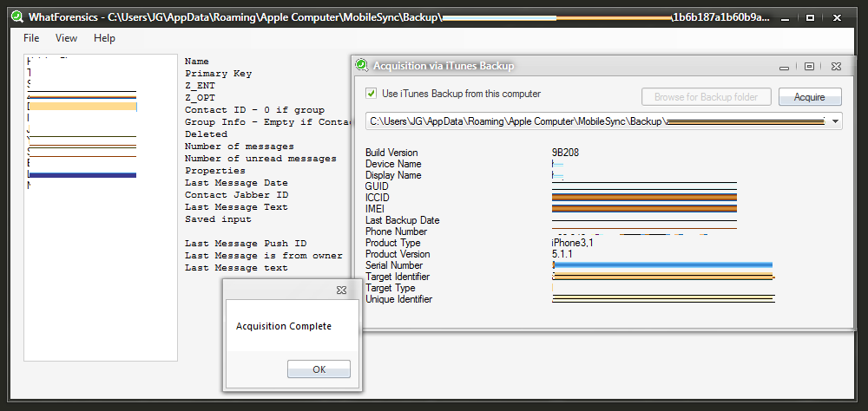The image size is (868, 411).
Task: Click the Deleted field label
Action: click(206, 134)
